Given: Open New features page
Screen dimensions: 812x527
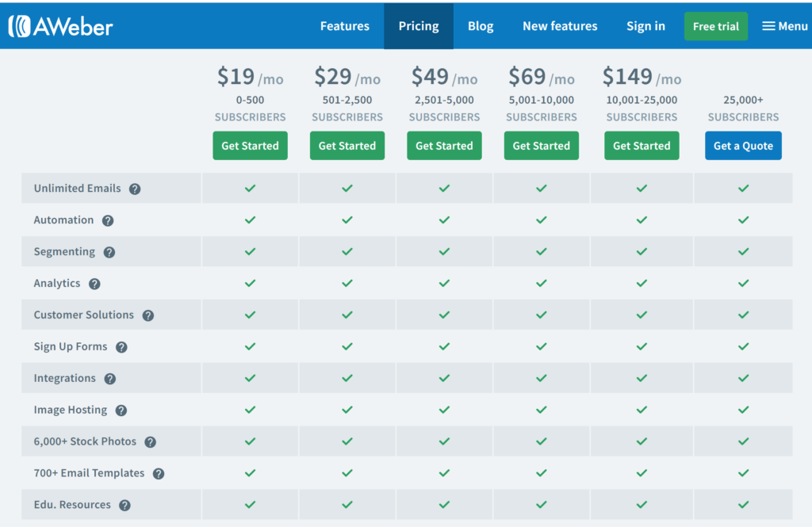Looking at the screenshot, I should pyautogui.click(x=560, y=26).
